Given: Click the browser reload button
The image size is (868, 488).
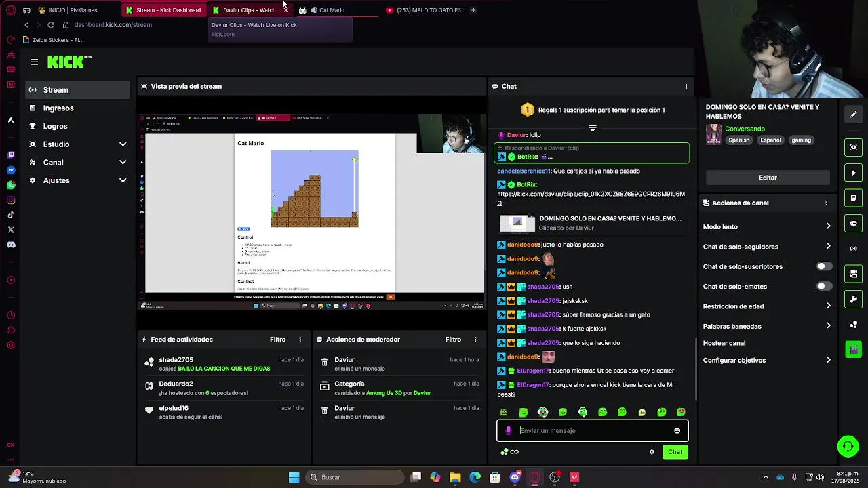Looking at the screenshot, I should 50,25.
